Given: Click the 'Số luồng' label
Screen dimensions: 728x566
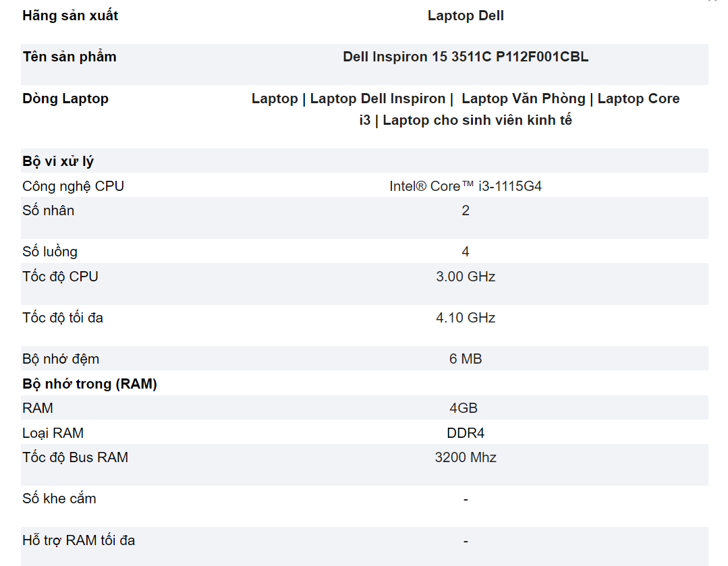Looking at the screenshot, I should point(50,252).
